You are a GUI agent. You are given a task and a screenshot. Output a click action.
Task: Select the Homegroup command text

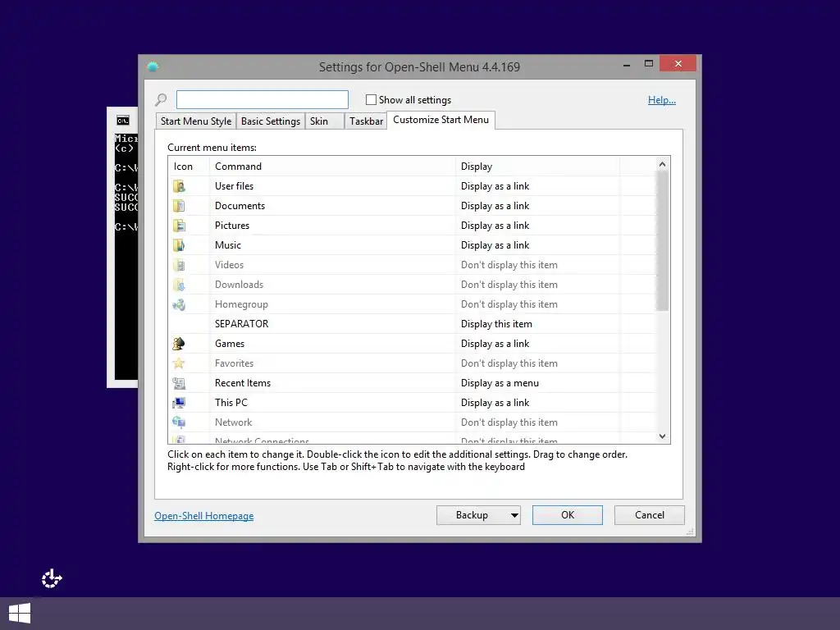pyautogui.click(x=242, y=304)
